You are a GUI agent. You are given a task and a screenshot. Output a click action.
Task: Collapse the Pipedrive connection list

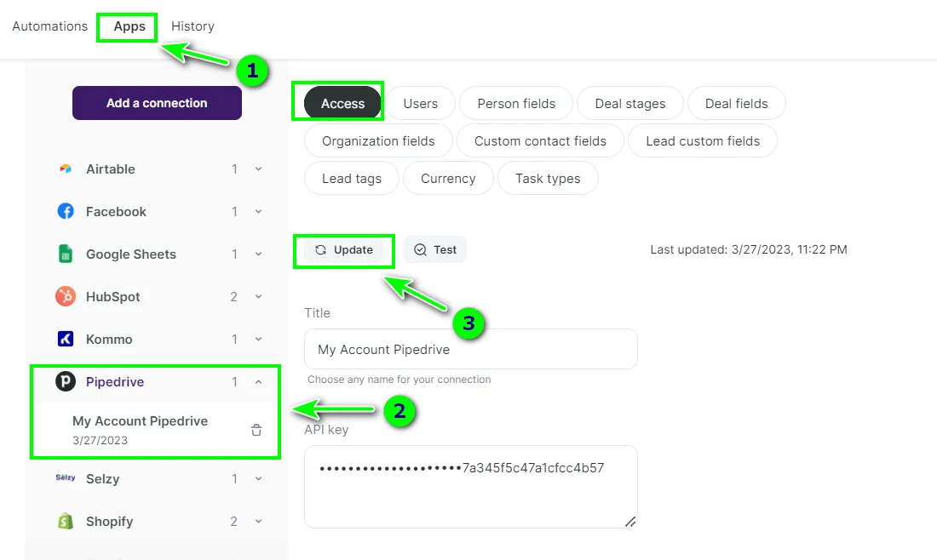tap(258, 381)
